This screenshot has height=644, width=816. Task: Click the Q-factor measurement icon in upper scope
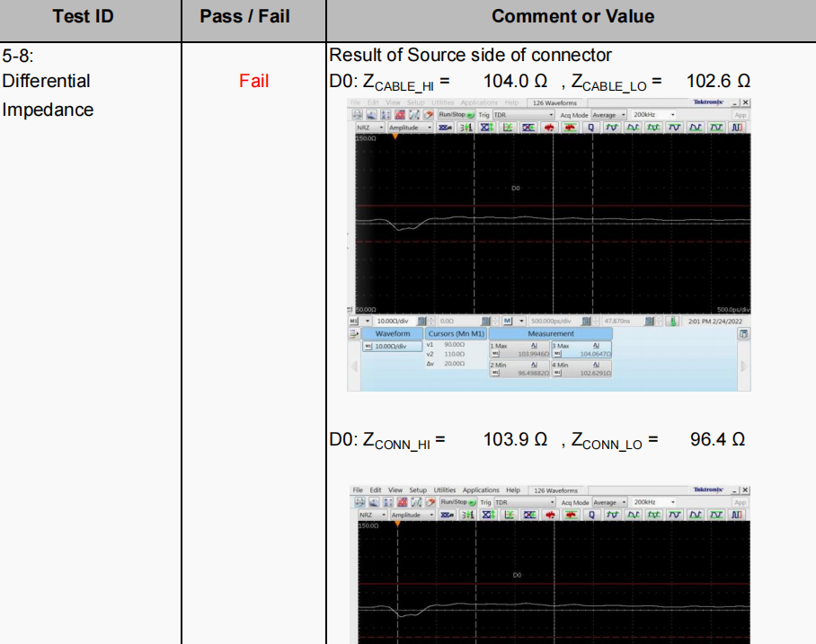point(591,128)
